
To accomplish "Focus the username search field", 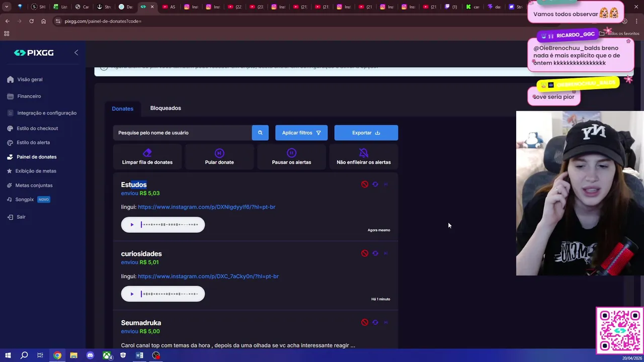I will [x=182, y=133].
